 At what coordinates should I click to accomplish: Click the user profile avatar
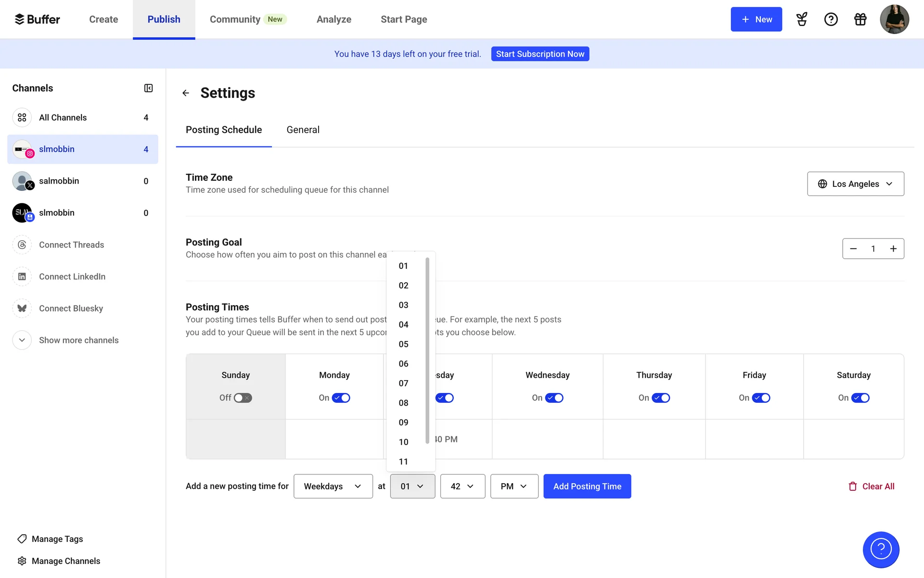[x=894, y=19]
